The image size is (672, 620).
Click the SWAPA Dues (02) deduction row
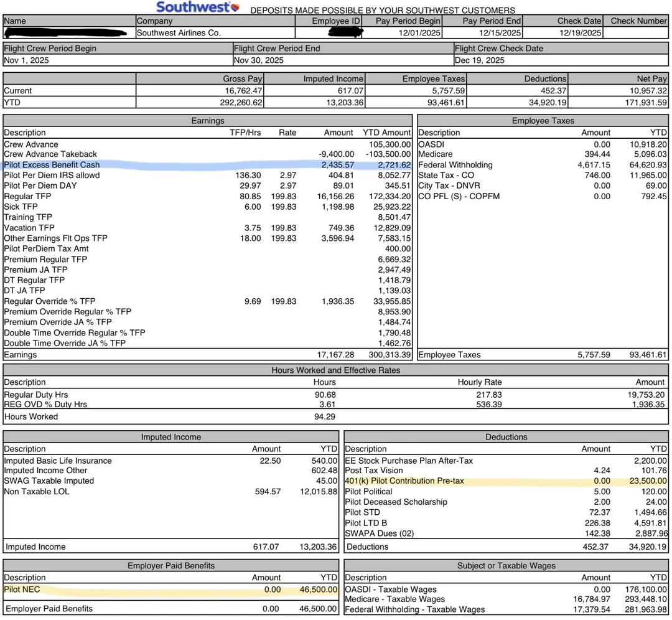(379, 533)
